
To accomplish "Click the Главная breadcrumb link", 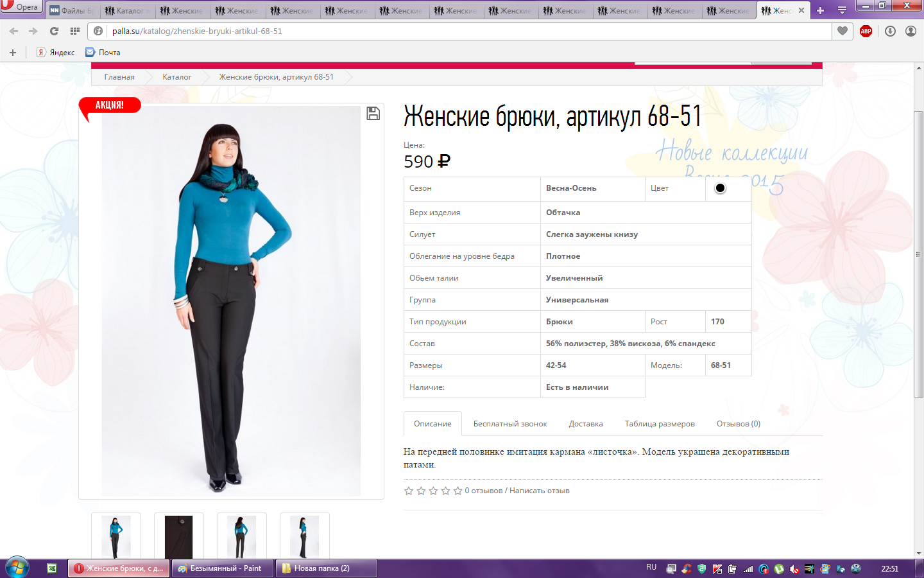I will 119,77.
